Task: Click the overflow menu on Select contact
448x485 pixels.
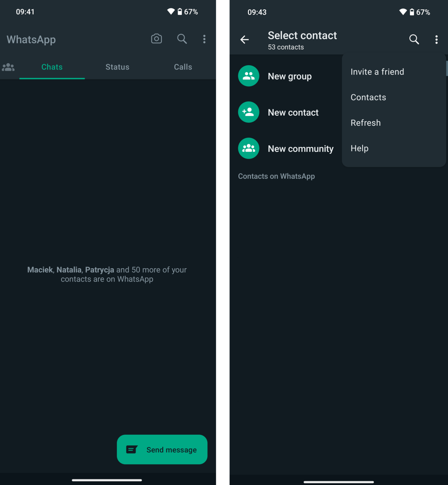Action: point(436,40)
